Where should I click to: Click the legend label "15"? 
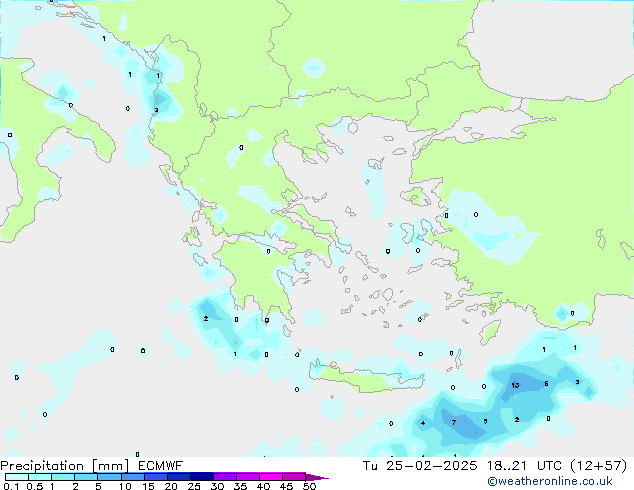coord(148,486)
